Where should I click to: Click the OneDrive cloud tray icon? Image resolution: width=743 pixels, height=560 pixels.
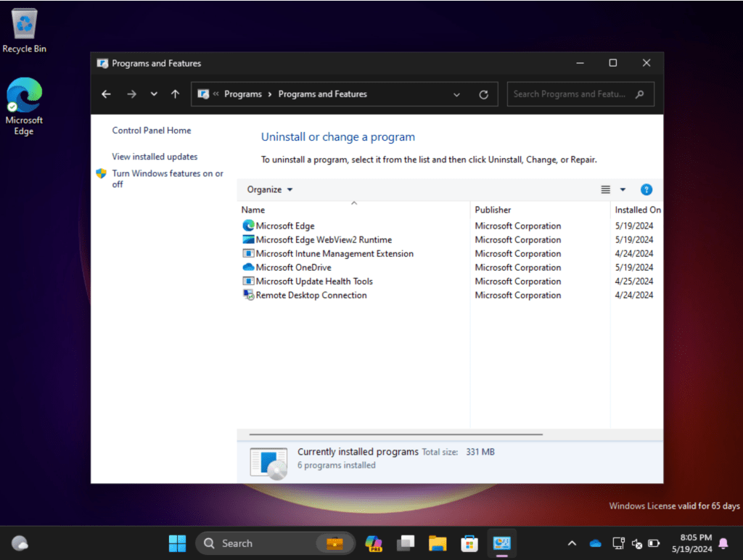tap(596, 543)
